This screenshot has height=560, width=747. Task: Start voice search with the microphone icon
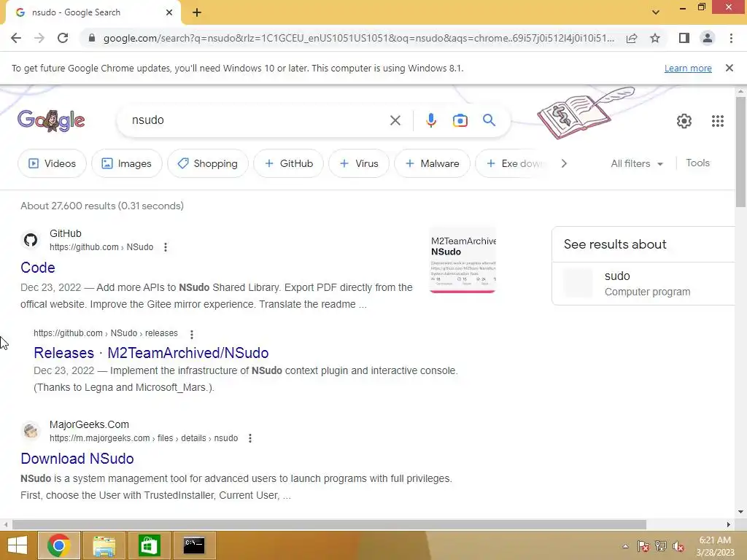tap(430, 120)
